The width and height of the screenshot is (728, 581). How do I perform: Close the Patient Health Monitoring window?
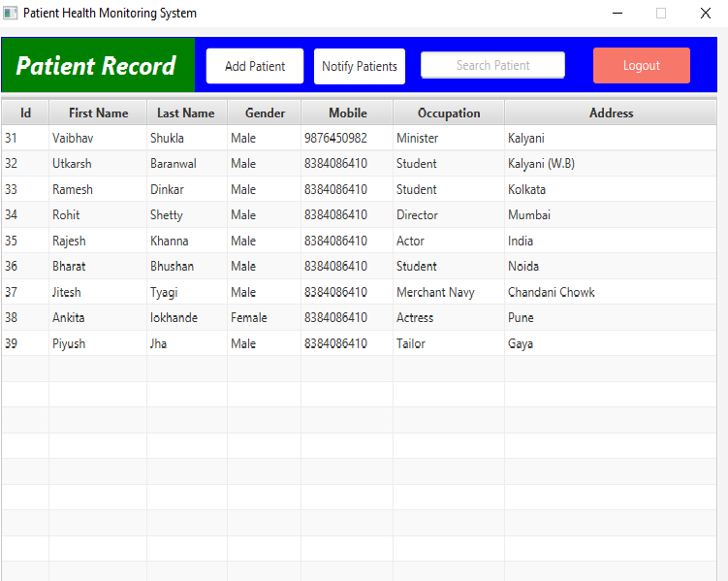706,13
